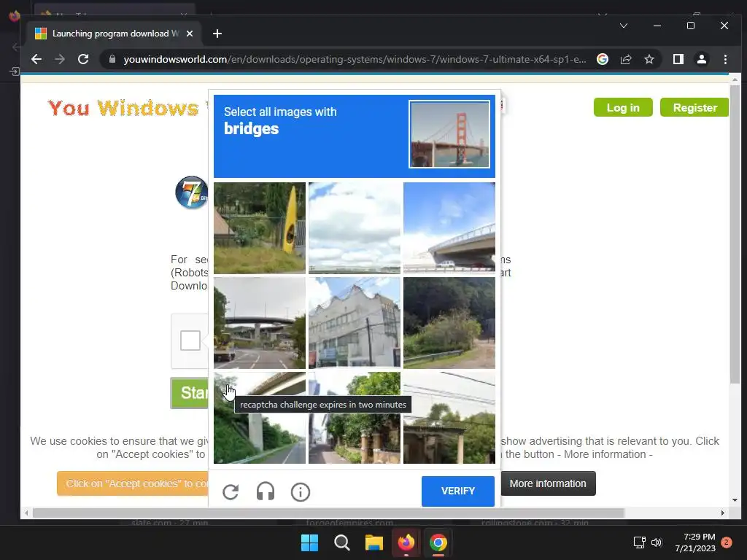
Task: Click the scroll-right arrow at bottom
Action: (x=723, y=513)
